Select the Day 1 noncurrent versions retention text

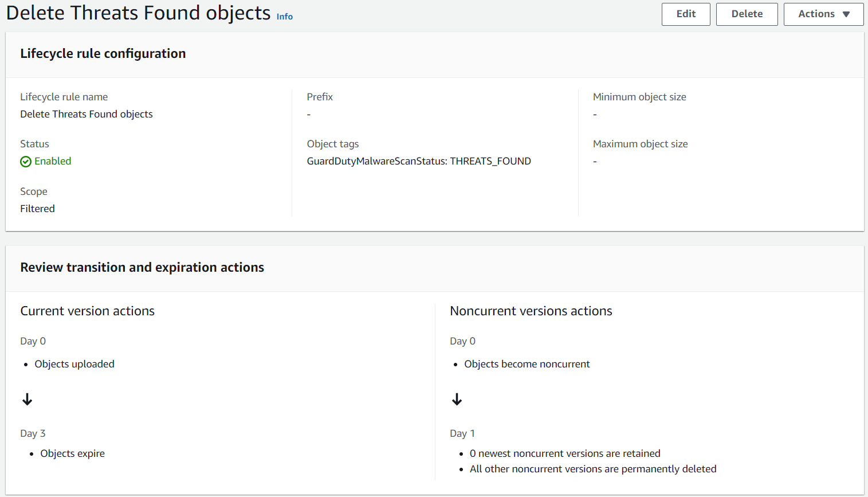click(565, 453)
